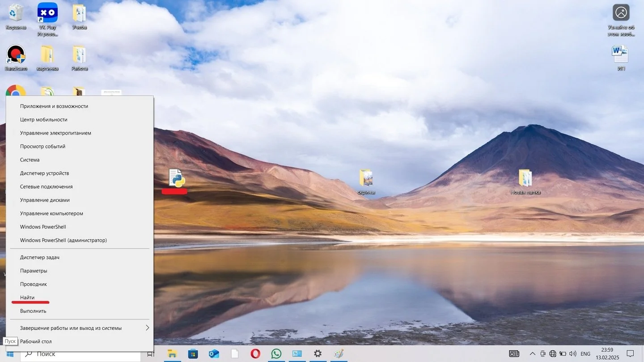Select the скрины folder on desktop
This screenshot has width=644, height=362.
366,182
